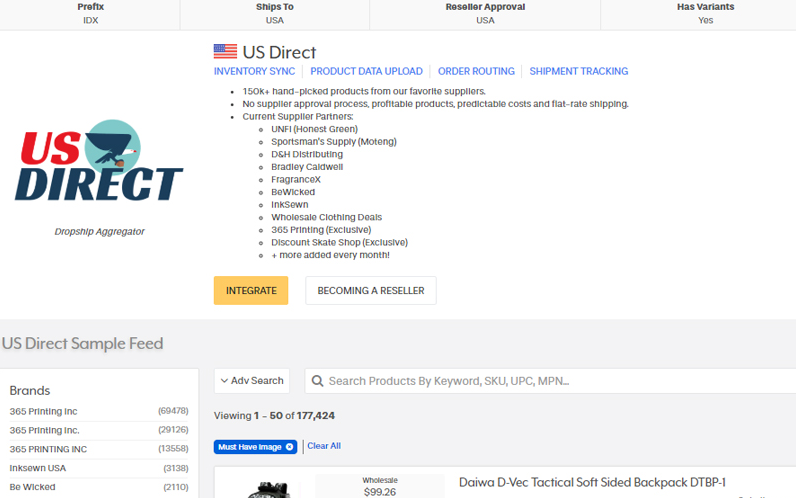Click the Viewing 1 - 50 of 177,424 text

pyautogui.click(x=274, y=416)
